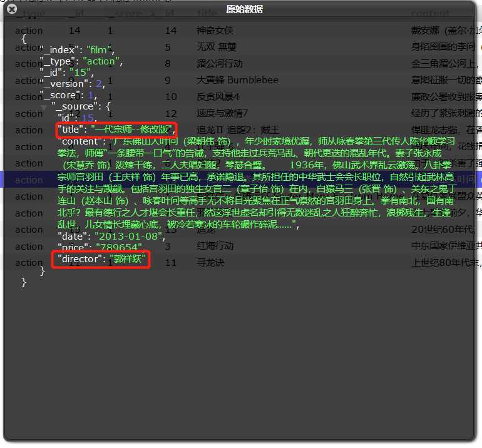Image resolution: width=482 pixels, height=448 pixels.
Task: Click the content text starting 广东佛山人叶问
Action: click(255, 183)
